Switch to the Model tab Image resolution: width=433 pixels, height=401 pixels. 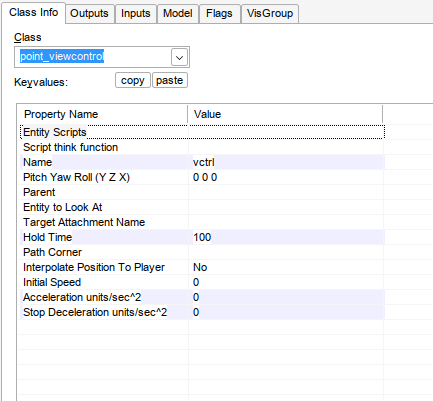pos(178,14)
